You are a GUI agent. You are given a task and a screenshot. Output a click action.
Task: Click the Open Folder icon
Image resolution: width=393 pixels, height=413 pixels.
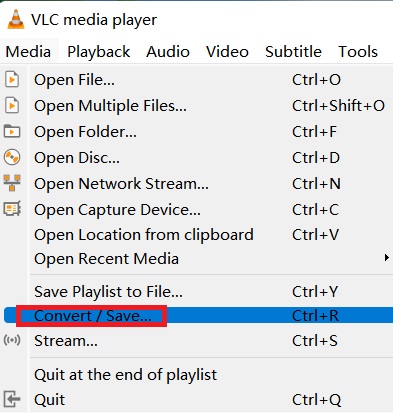point(12,131)
